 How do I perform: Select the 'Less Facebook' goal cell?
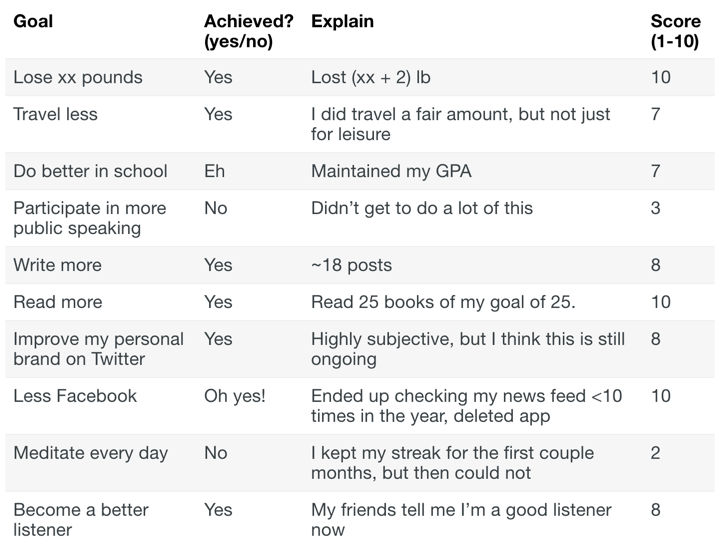[75, 396]
